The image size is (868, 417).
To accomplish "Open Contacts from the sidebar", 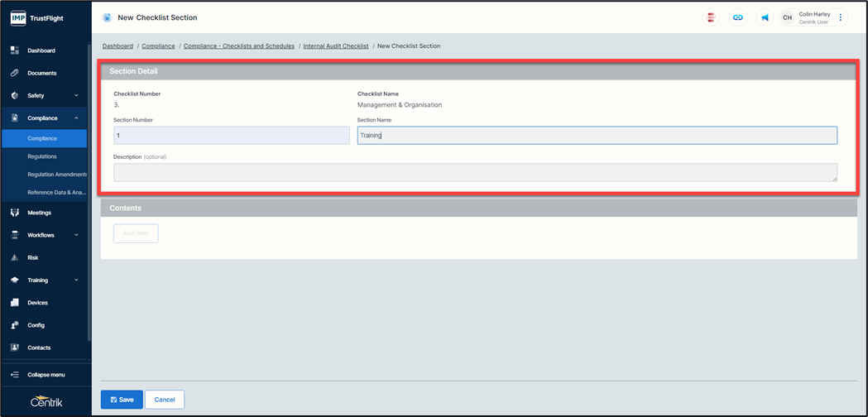I will pos(39,347).
